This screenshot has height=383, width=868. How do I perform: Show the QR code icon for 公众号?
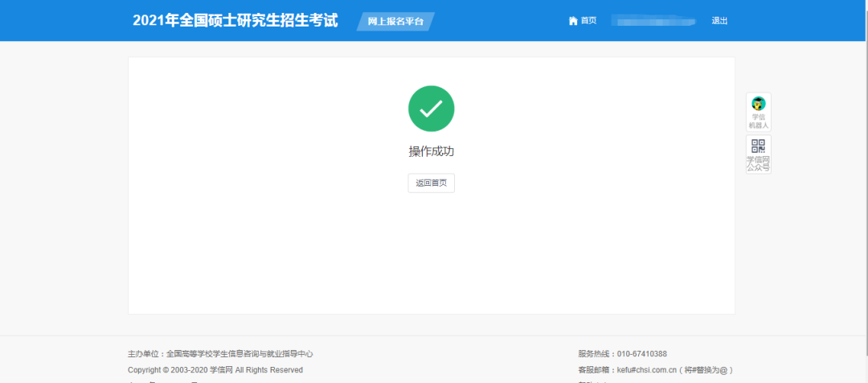pyautogui.click(x=758, y=146)
